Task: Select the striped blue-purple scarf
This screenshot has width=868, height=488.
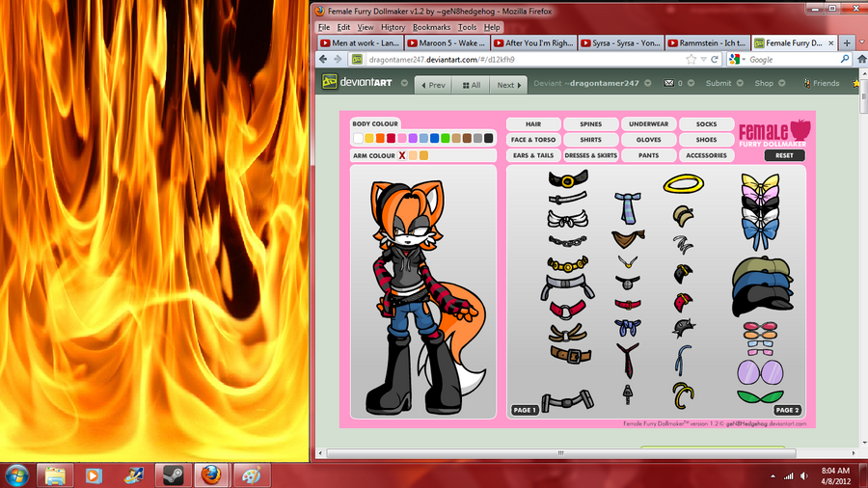Action: click(627, 207)
